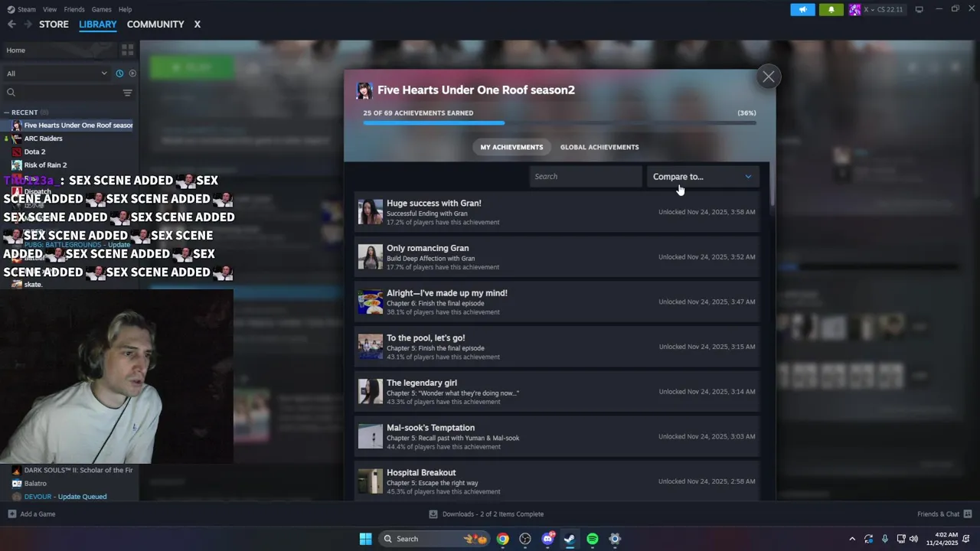Open the Help menu

125,9
